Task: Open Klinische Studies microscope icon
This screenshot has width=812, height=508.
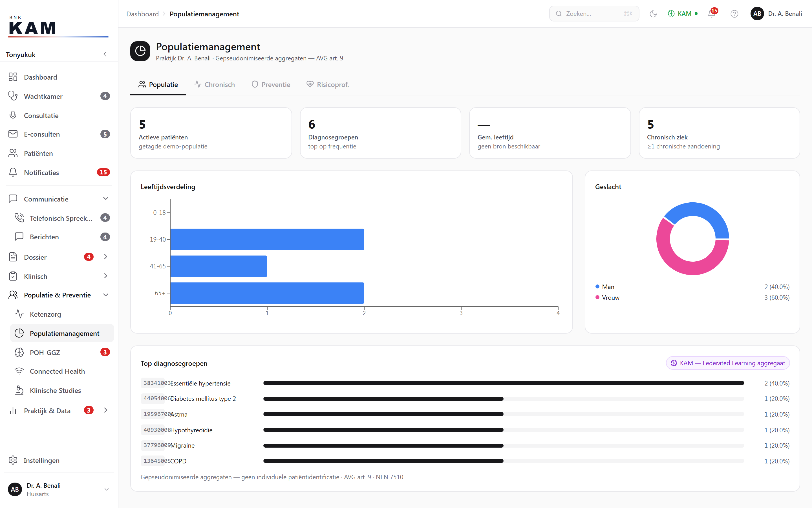Action: [19, 390]
